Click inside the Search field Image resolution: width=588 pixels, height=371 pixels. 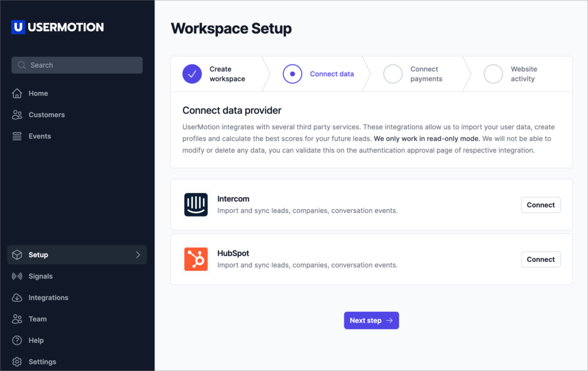(x=76, y=65)
